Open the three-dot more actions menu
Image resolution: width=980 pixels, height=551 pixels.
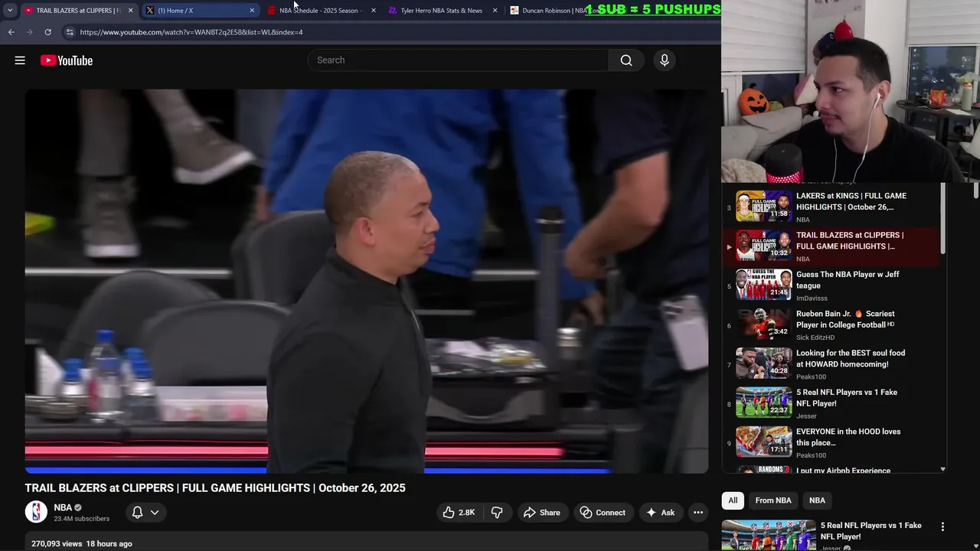[698, 513]
